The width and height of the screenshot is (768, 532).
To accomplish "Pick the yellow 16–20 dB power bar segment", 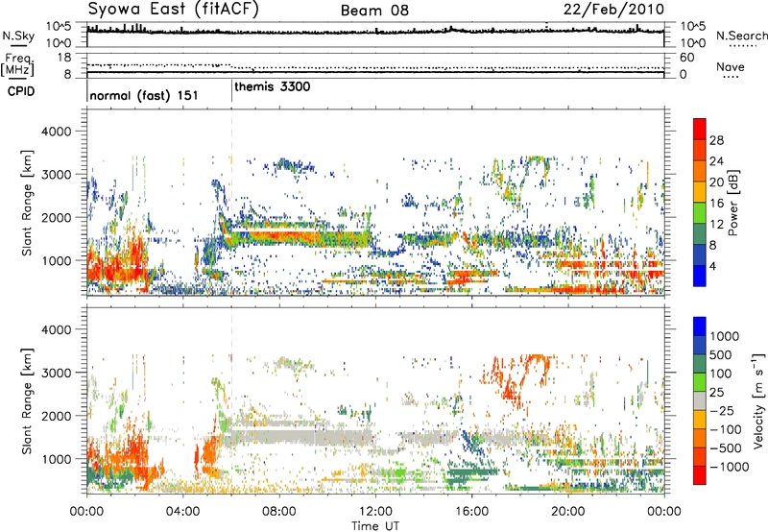I will (700, 191).
